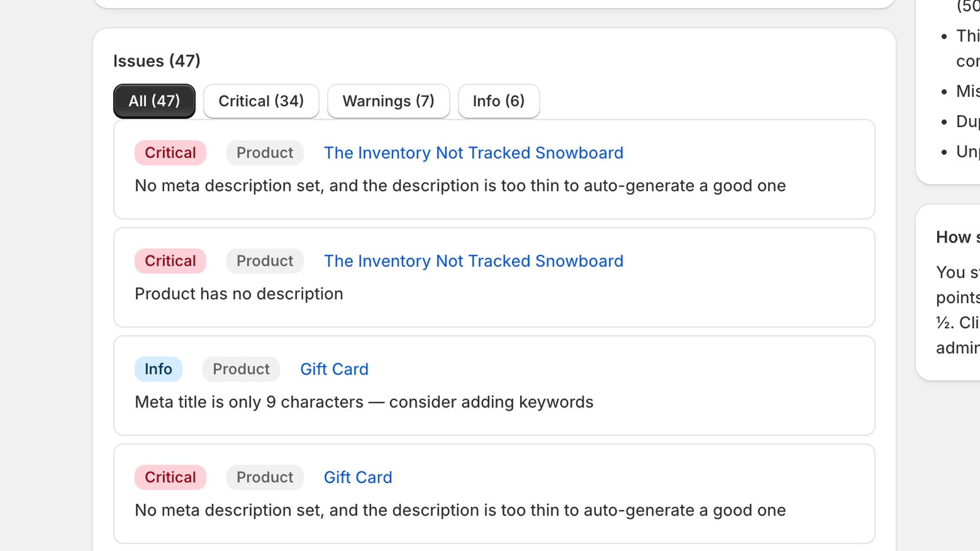Viewport: 980px width, 551px height.
Task: Click Gift Card's 'No meta description set' message
Action: [x=460, y=511]
